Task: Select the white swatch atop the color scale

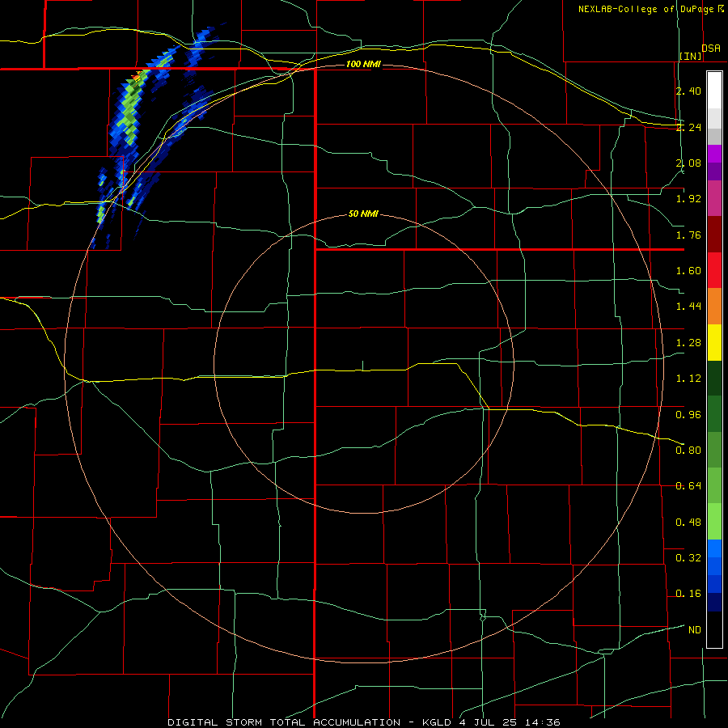Action: click(x=714, y=91)
